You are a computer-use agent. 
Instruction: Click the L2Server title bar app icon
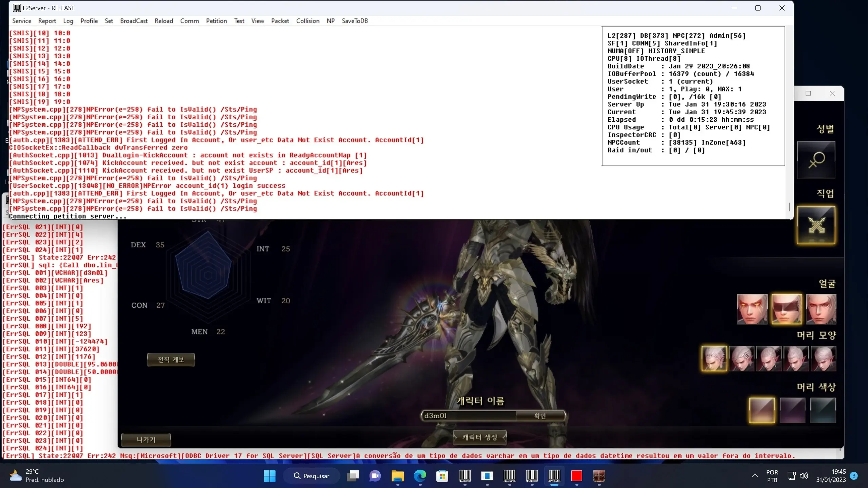[x=17, y=8]
